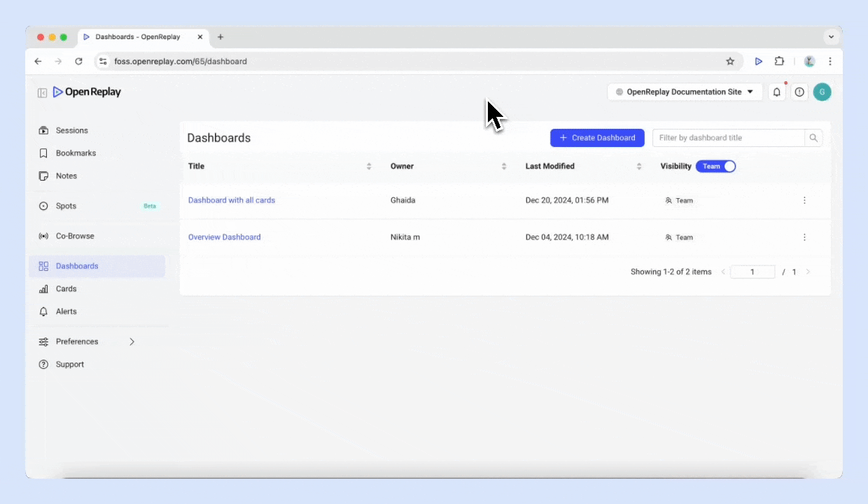Open the browser extensions puzzle icon
Screen dimensions: 868x504
779,62
